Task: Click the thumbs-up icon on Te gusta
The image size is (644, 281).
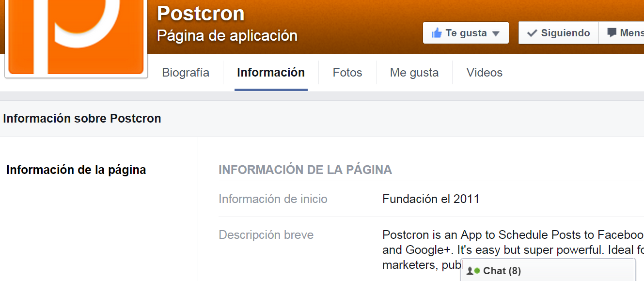Action: [x=436, y=33]
